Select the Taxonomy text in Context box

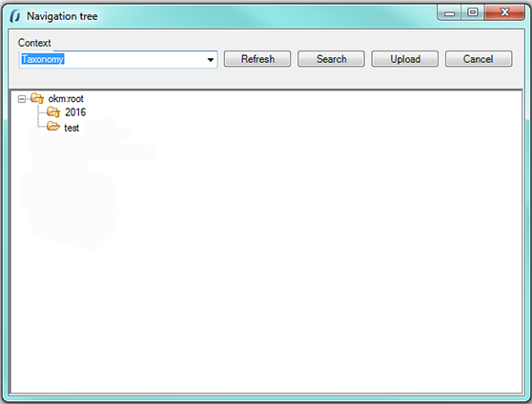point(43,59)
